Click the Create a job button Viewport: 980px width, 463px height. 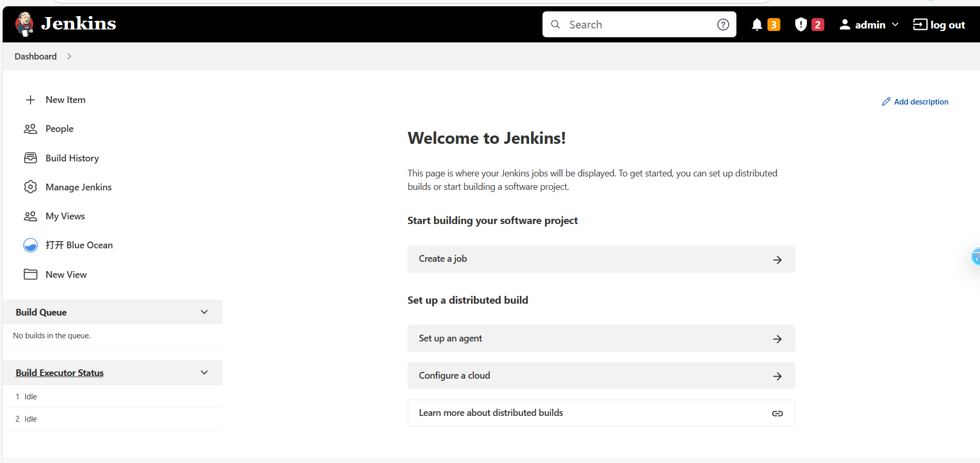click(601, 259)
